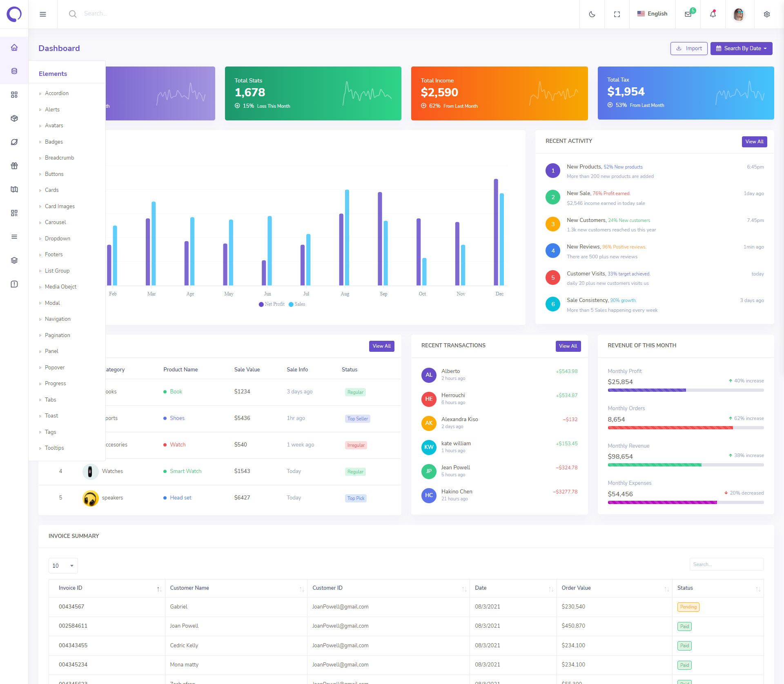Click the home sidebar icon
Screen dimensions: 784x684
coord(14,47)
